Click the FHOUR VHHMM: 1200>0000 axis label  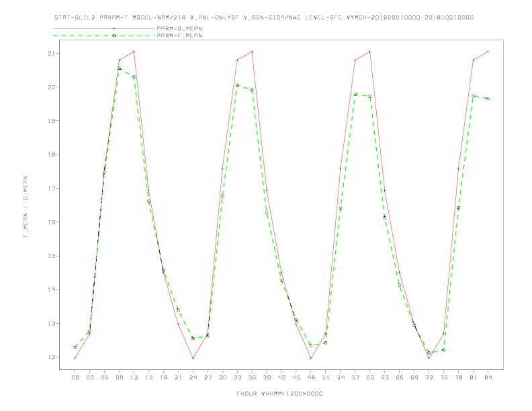coord(279,394)
